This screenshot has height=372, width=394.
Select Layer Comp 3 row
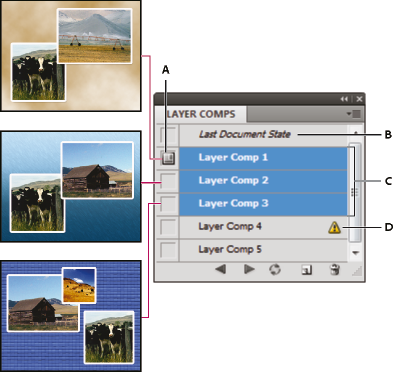263,204
